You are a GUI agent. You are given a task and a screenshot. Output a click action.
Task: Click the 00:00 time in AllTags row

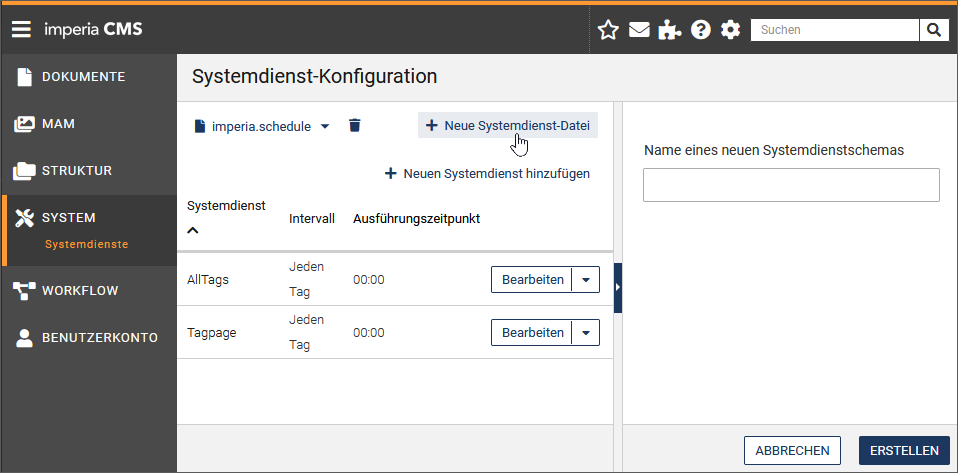(368, 280)
